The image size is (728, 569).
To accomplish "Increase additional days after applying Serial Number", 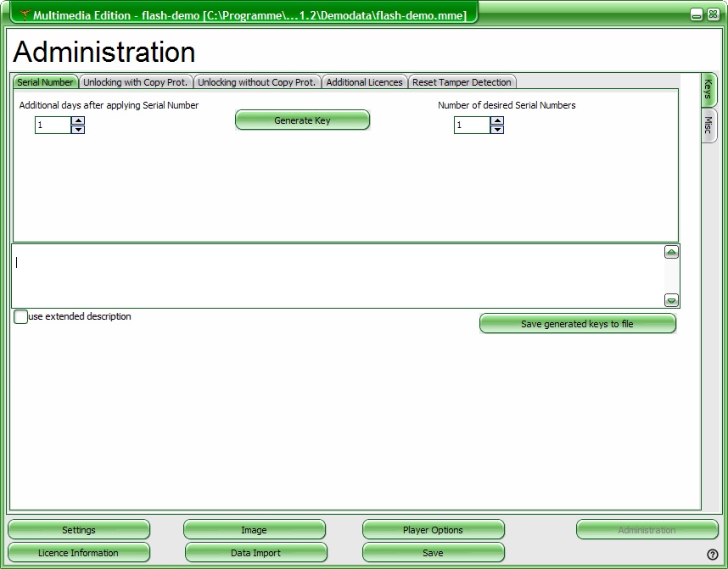I will click(x=78, y=120).
